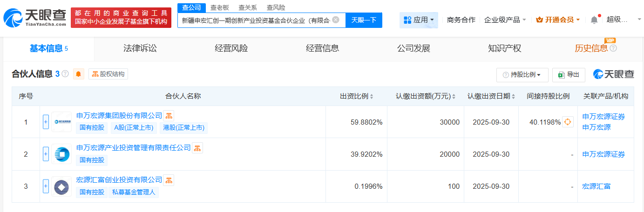Click into the company search input field
This screenshot has height=212, width=644.
pos(255,20)
